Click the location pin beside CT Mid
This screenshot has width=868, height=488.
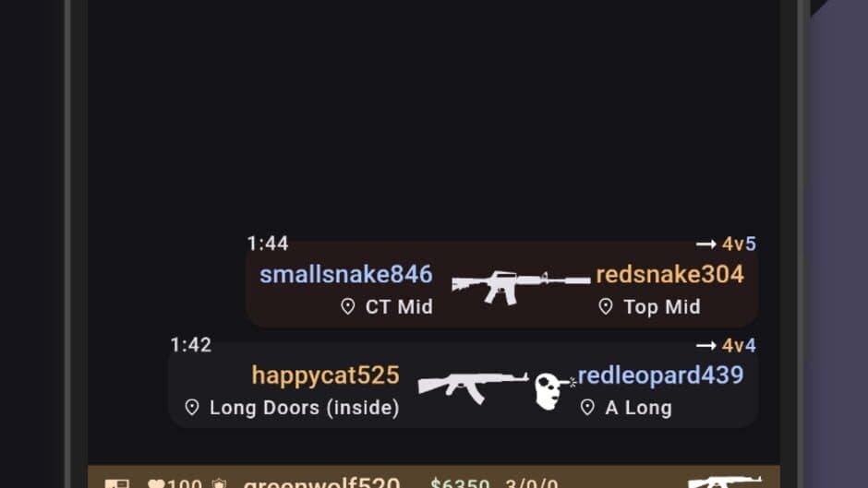click(347, 306)
